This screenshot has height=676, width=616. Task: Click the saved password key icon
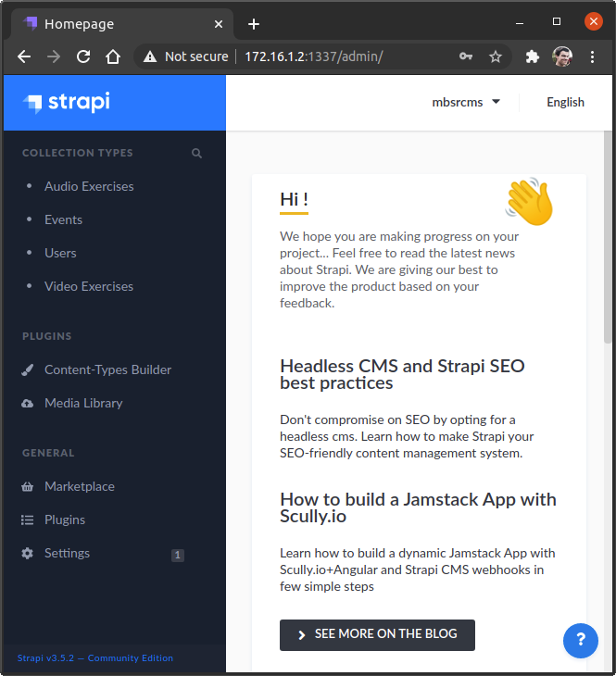465,56
